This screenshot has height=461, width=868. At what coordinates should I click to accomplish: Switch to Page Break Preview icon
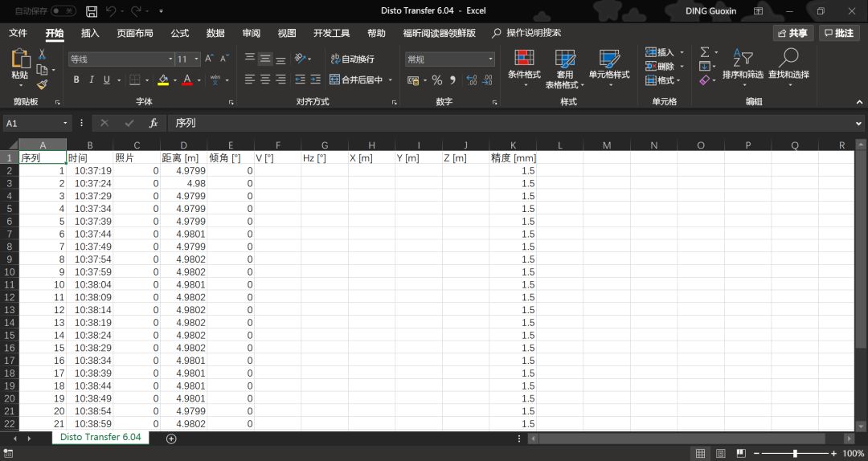click(741, 454)
